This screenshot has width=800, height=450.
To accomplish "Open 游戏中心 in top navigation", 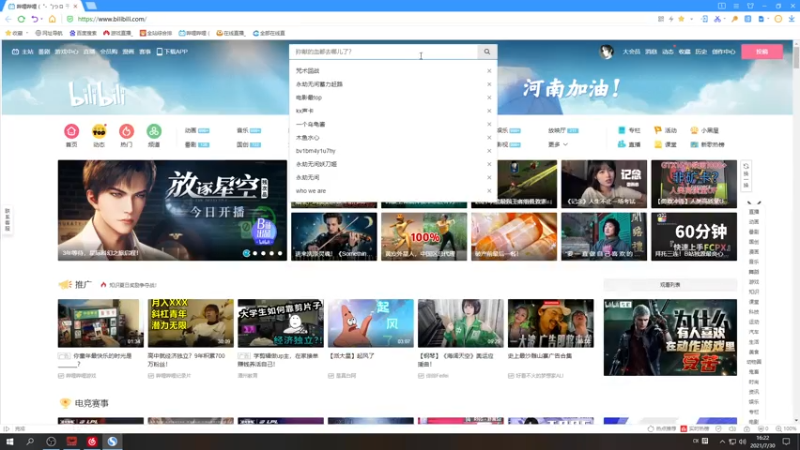I will (66, 52).
